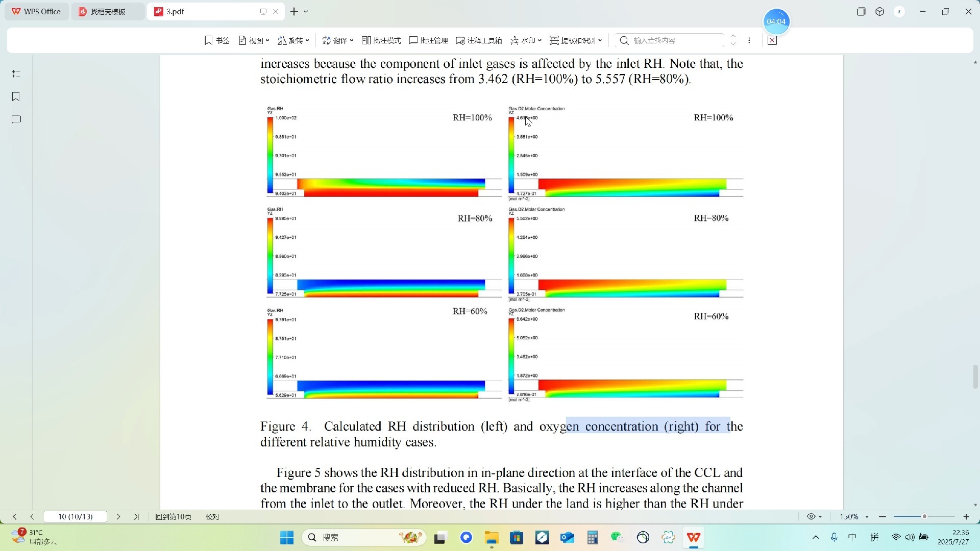
Task: Toggle the 拼 pinyin input mode indicator
Action: [x=874, y=537]
